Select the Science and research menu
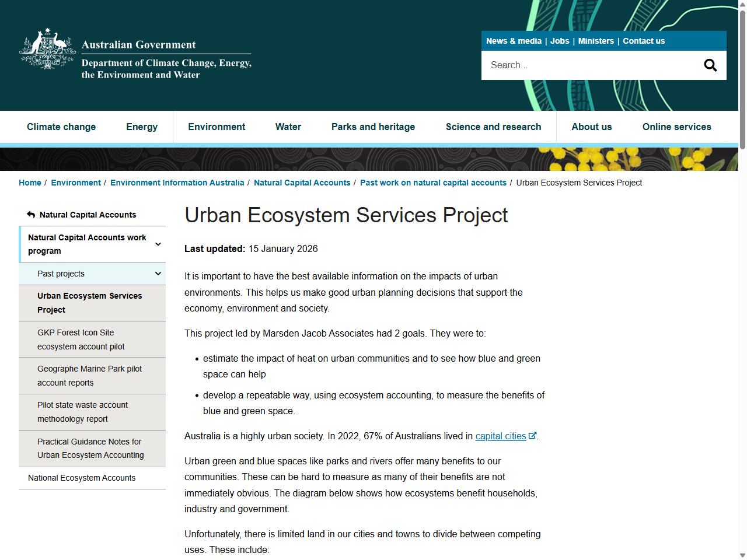The width and height of the screenshot is (747, 560). pyautogui.click(x=493, y=127)
